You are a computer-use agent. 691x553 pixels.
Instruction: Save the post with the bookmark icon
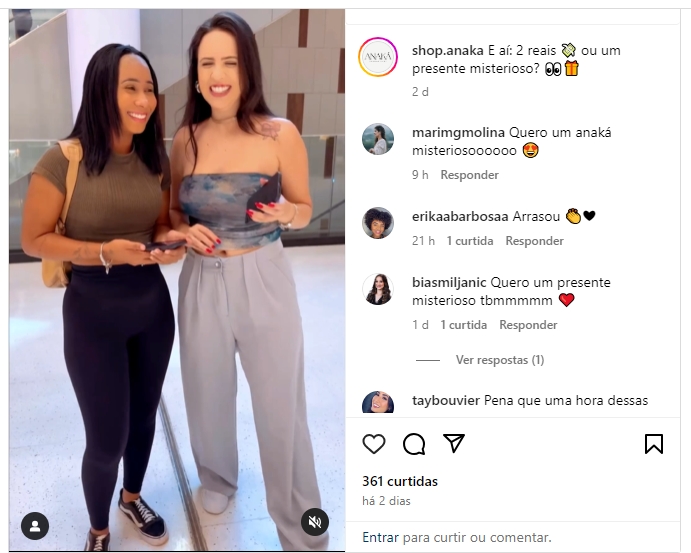click(x=654, y=444)
